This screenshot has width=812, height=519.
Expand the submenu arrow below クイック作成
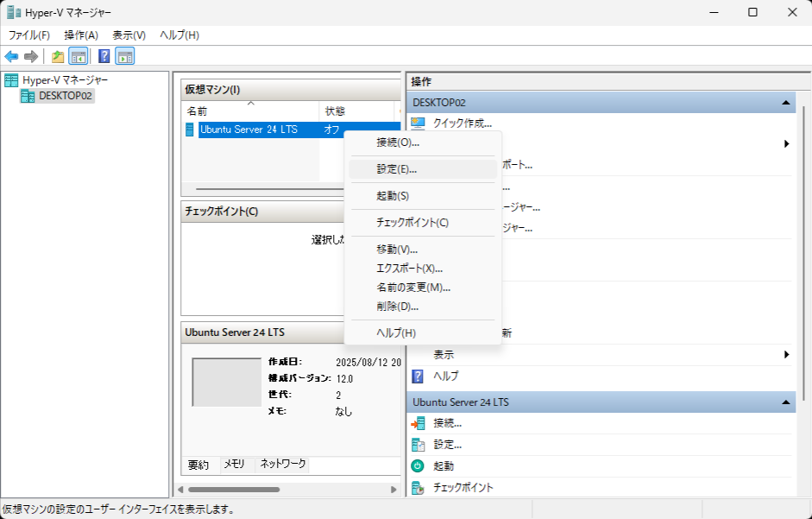[x=787, y=143]
